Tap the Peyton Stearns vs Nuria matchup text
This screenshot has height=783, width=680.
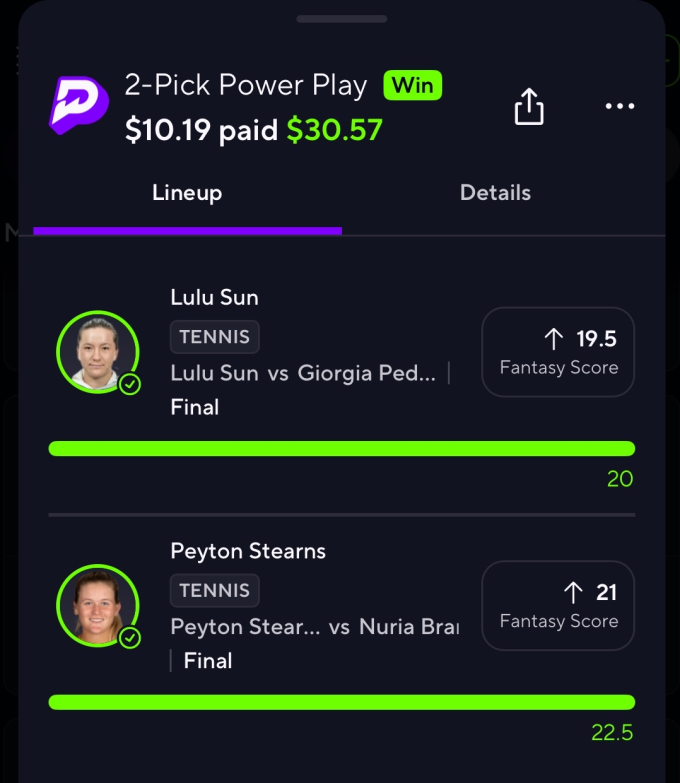coord(314,627)
